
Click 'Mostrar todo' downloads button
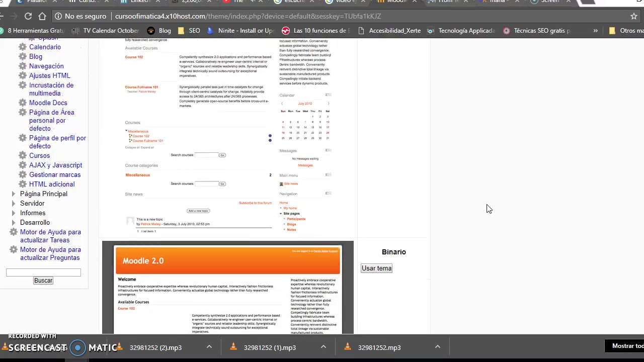[x=625, y=346]
